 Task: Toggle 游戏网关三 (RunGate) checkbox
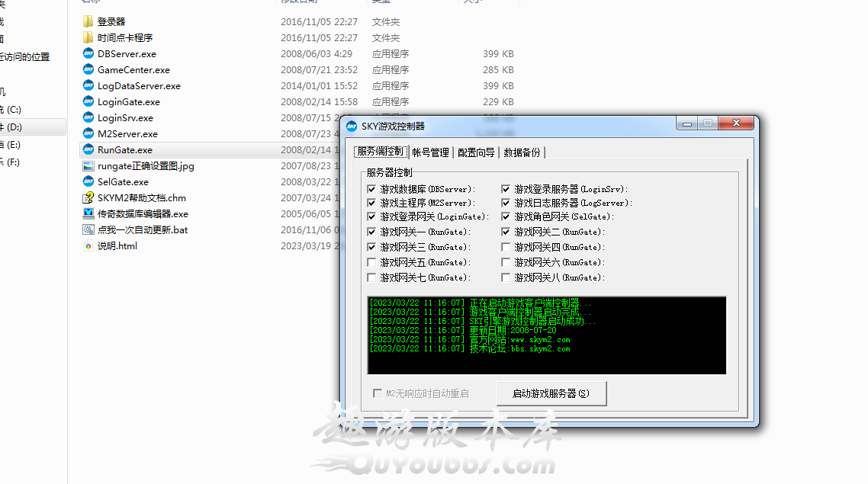(371, 247)
